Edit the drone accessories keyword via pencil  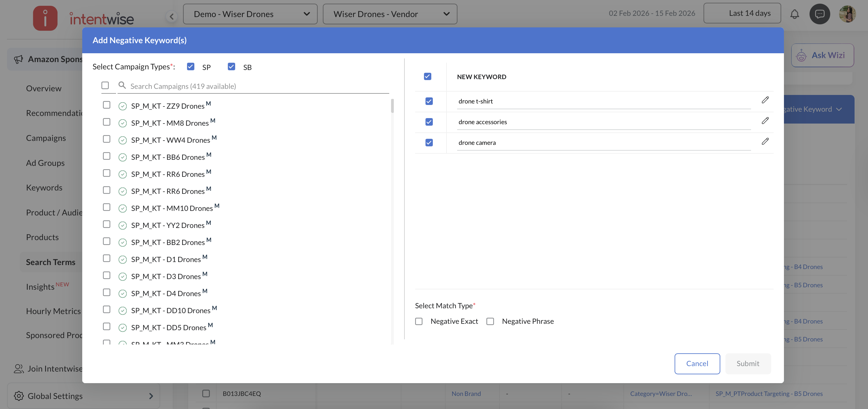[x=765, y=121]
